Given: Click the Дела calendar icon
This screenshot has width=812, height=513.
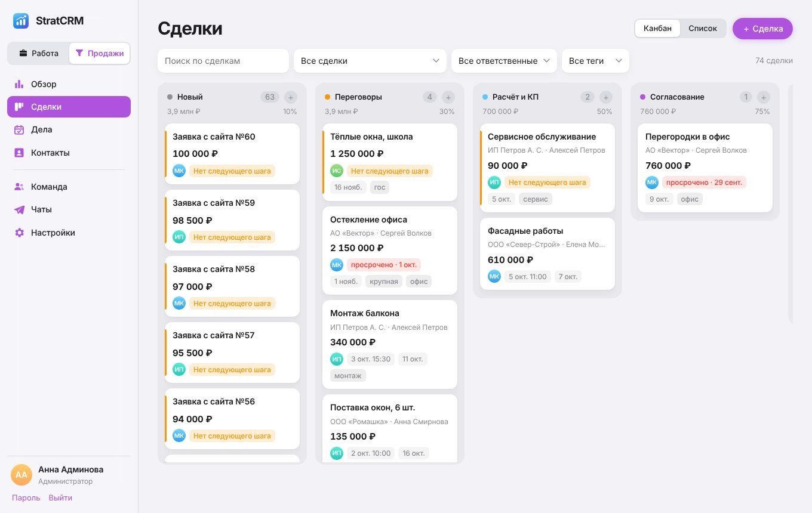Looking at the screenshot, I should tap(19, 129).
